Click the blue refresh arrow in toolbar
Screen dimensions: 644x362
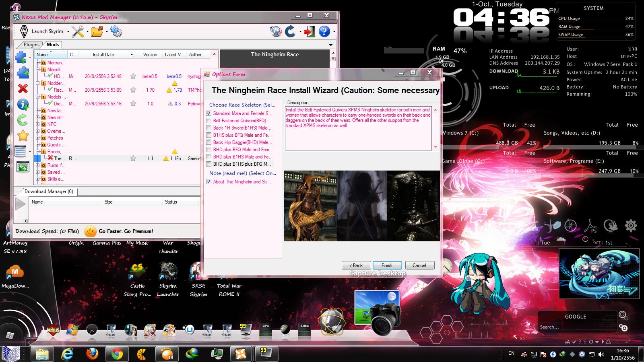(x=290, y=31)
